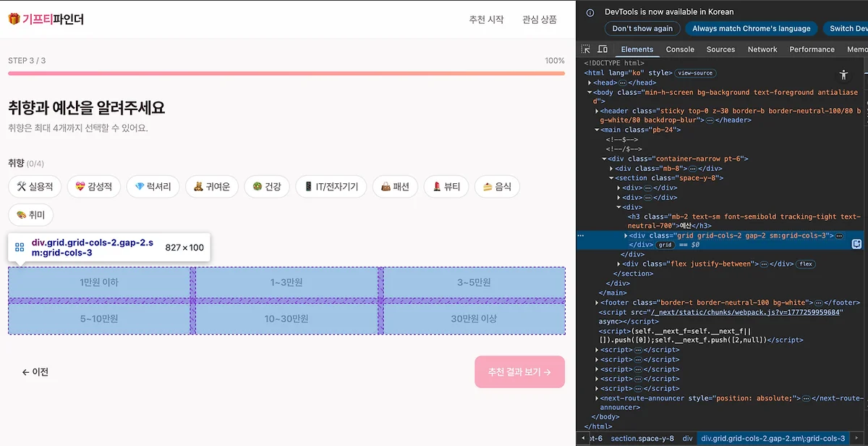Click the ellipsis inside the footer element

[x=819, y=303]
